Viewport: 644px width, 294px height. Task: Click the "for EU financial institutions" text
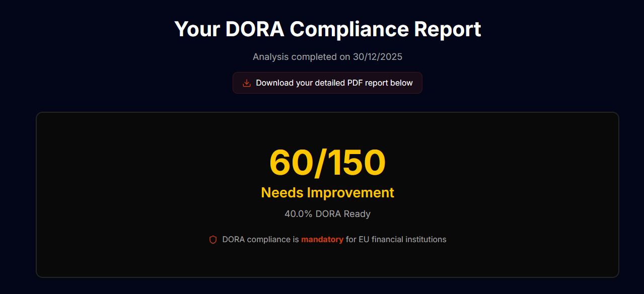coord(396,240)
